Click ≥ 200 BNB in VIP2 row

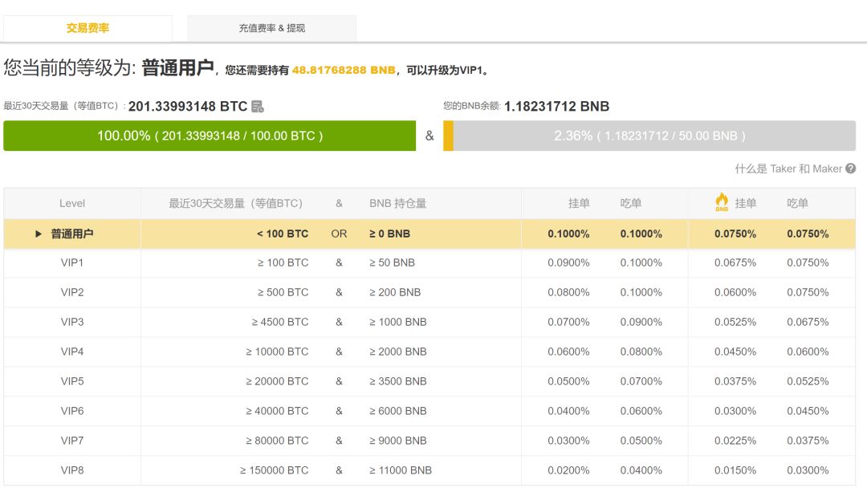(x=395, y=292)
